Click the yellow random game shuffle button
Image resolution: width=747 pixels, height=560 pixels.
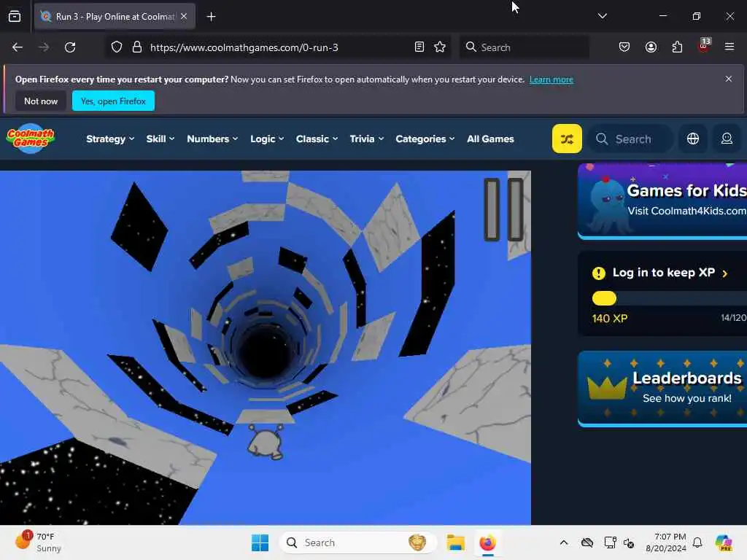pyautogui.click(x=567, y=139)
